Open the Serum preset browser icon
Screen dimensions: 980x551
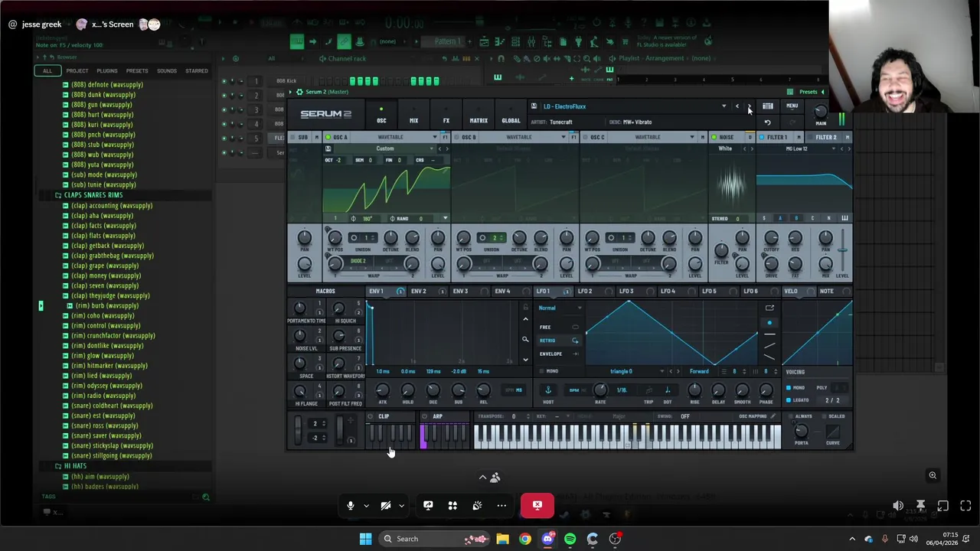768,106
